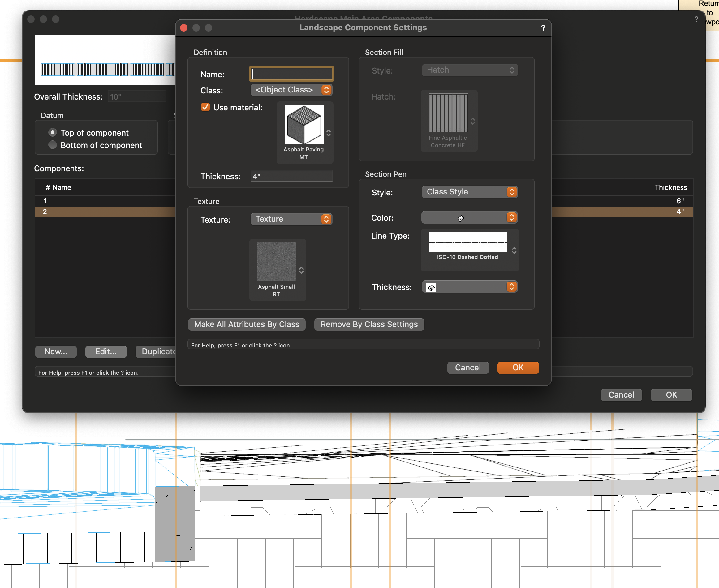This screenshot has height=588, width=719.
Task: Click stepper arrows beside Asphalt Small texture
Action: click(x=301, y=270)
